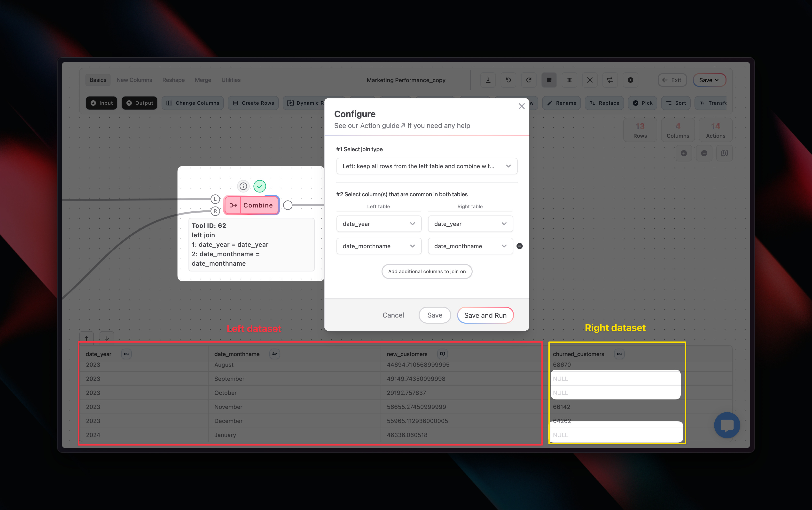Click the Exit button

click(672, 80)
